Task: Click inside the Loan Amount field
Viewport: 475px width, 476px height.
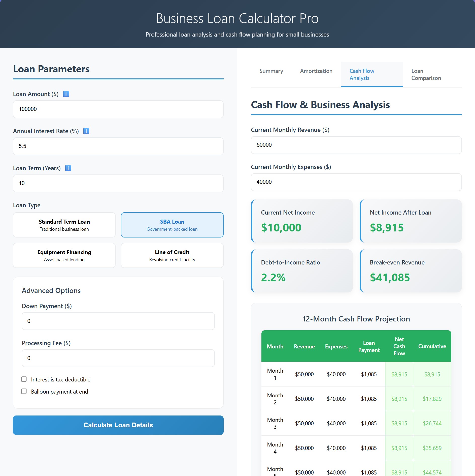Action: [118, 109]
